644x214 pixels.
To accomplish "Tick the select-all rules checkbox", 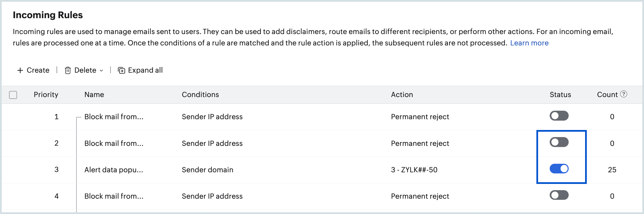I will [13, 95].
